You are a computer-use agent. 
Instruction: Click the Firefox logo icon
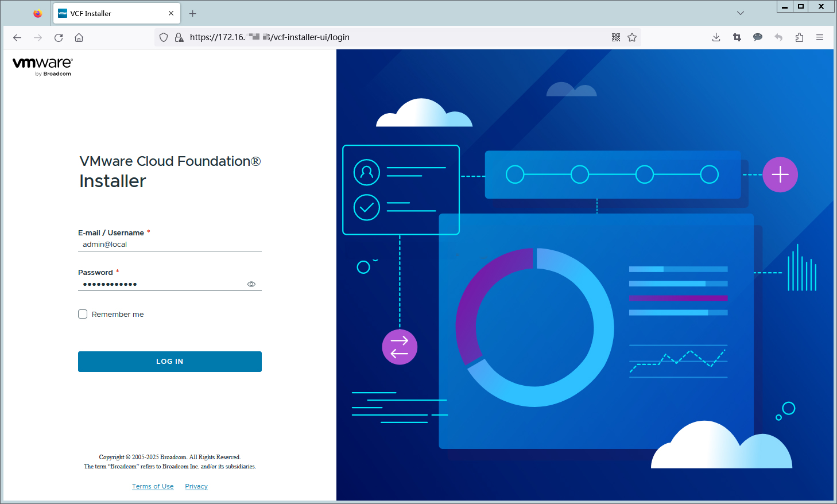point(38,13)
